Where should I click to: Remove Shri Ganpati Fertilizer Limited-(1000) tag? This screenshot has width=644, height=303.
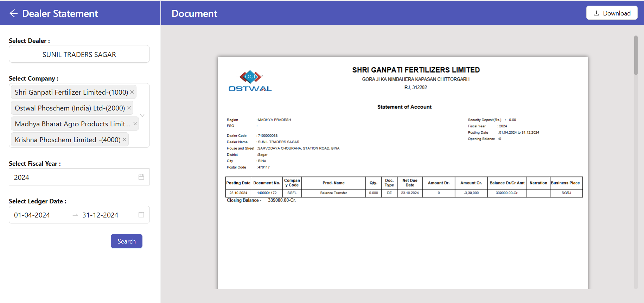pyautogui.click(x=132, y=92)
